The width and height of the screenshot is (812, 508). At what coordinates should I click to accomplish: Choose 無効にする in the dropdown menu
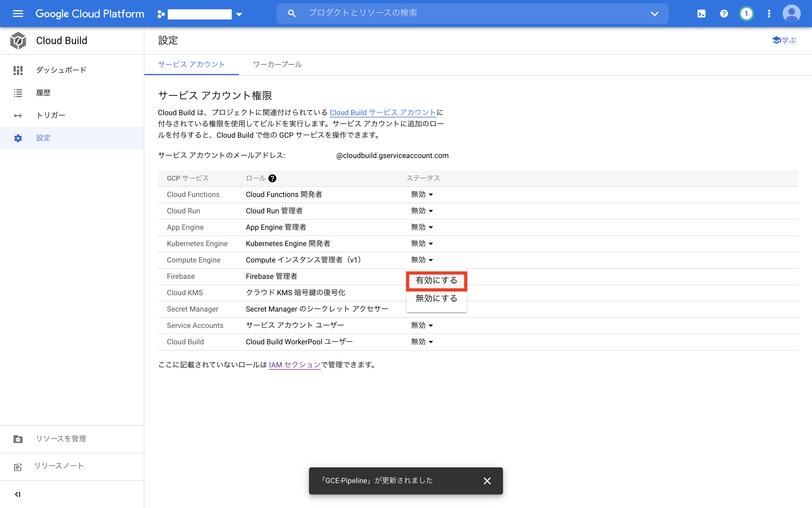436,298
